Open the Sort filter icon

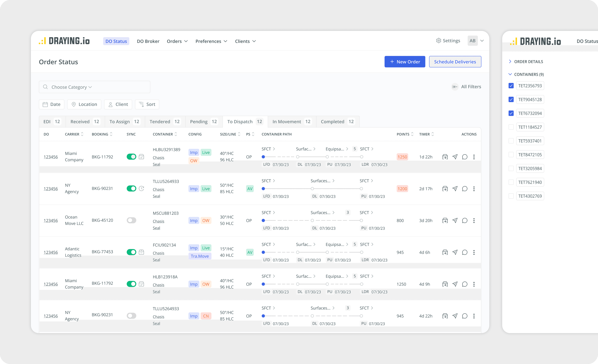141,104
